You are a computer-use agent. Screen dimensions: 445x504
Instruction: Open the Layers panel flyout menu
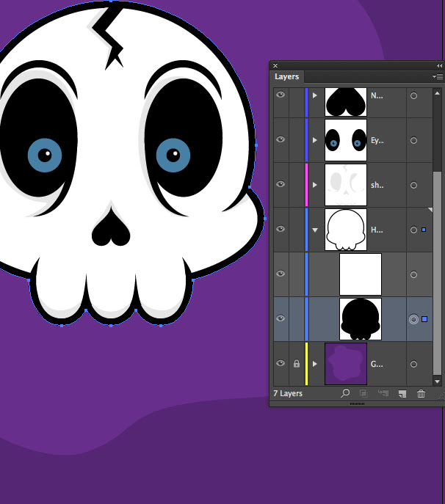[438, 76]
